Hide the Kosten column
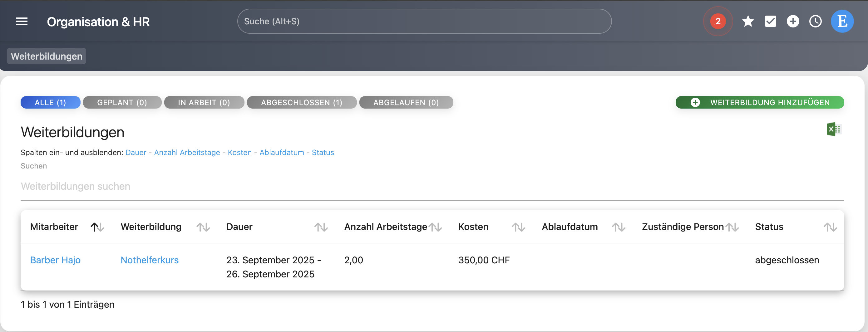 point(239,153)
